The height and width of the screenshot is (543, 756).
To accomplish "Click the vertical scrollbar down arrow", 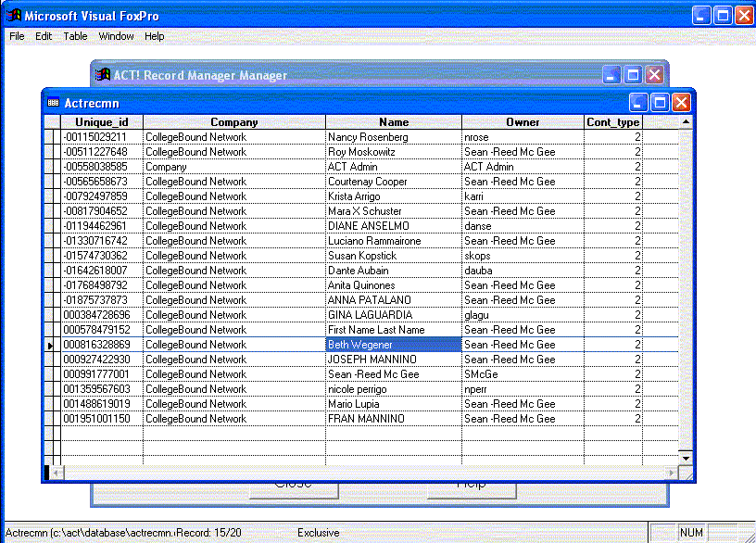I will [686, 458].
